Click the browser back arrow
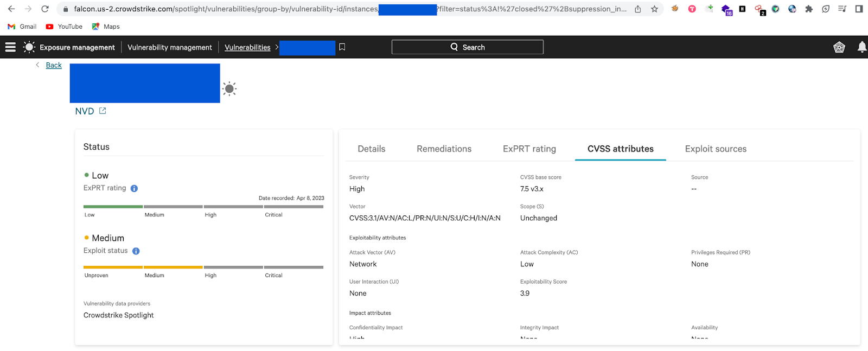Viewport: 868px width, 351px height. pyautogui.click(x=11, y=9)
